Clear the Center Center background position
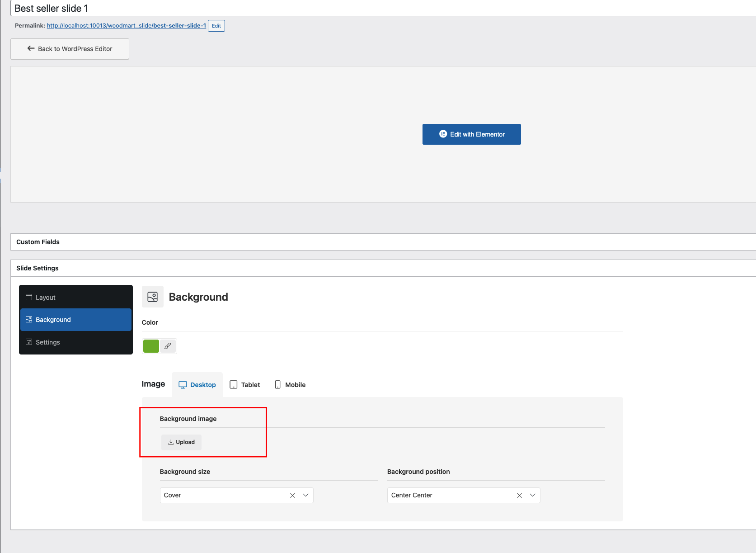 point(520,496)
